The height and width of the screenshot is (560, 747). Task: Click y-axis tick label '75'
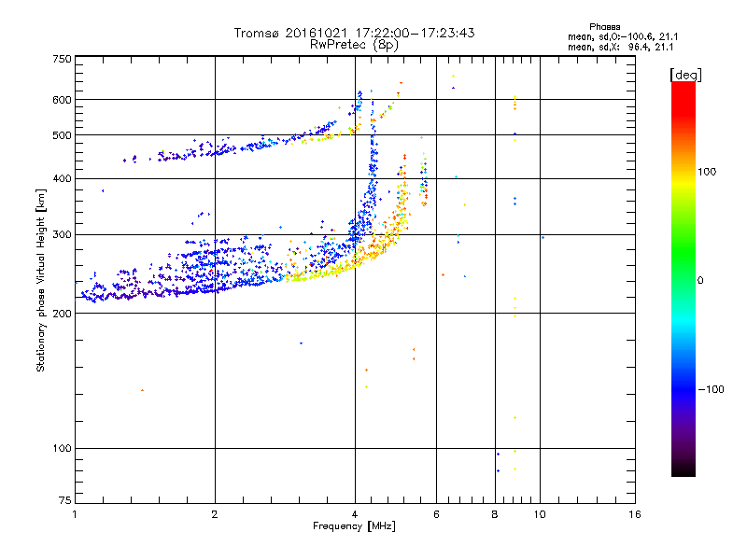[65, 500]
